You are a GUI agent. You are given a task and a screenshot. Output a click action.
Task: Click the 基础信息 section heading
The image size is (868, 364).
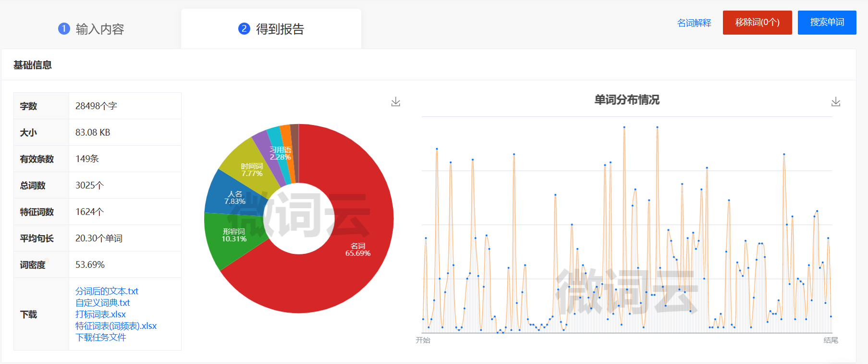pos(33,65)
